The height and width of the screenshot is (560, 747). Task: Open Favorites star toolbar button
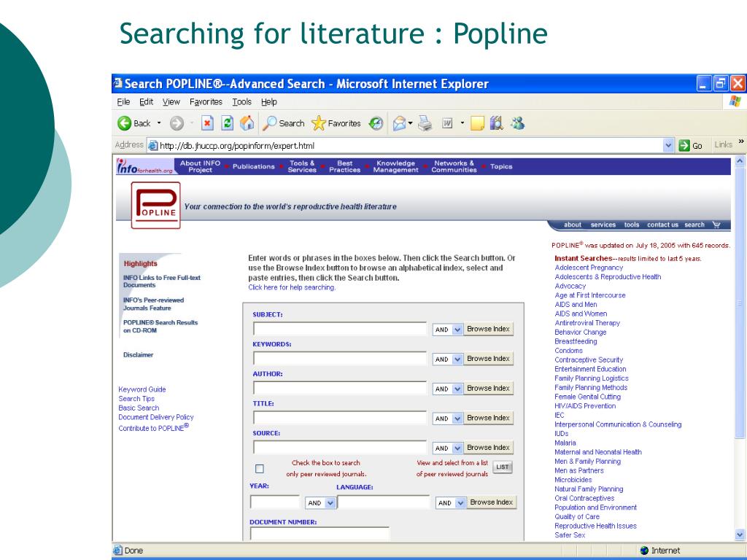click(336, 123)
